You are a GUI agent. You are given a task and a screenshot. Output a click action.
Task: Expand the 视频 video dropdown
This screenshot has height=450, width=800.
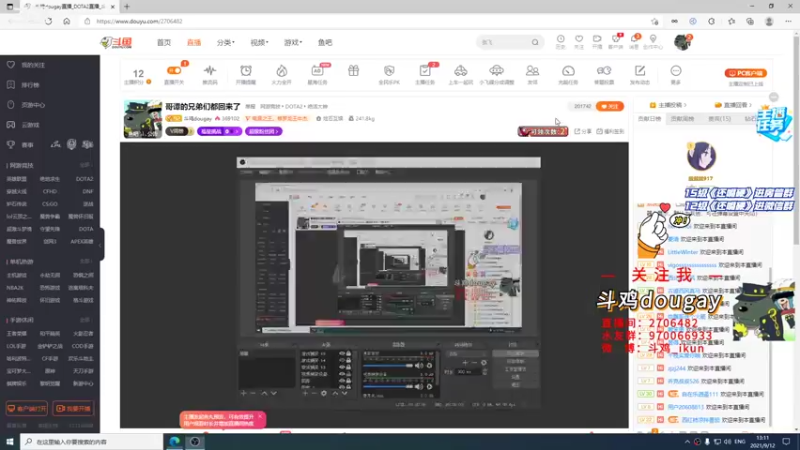(x=259, y=42)
